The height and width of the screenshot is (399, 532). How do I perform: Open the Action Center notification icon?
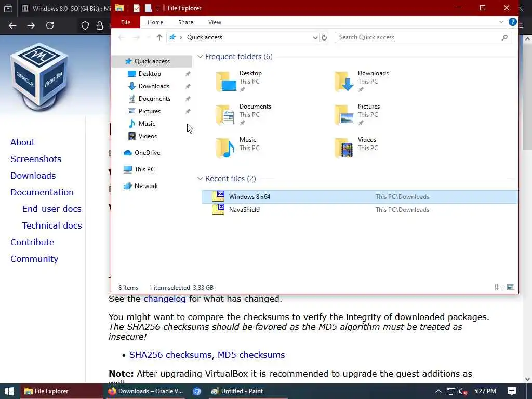pyautogui.click(x=512, y=391)
